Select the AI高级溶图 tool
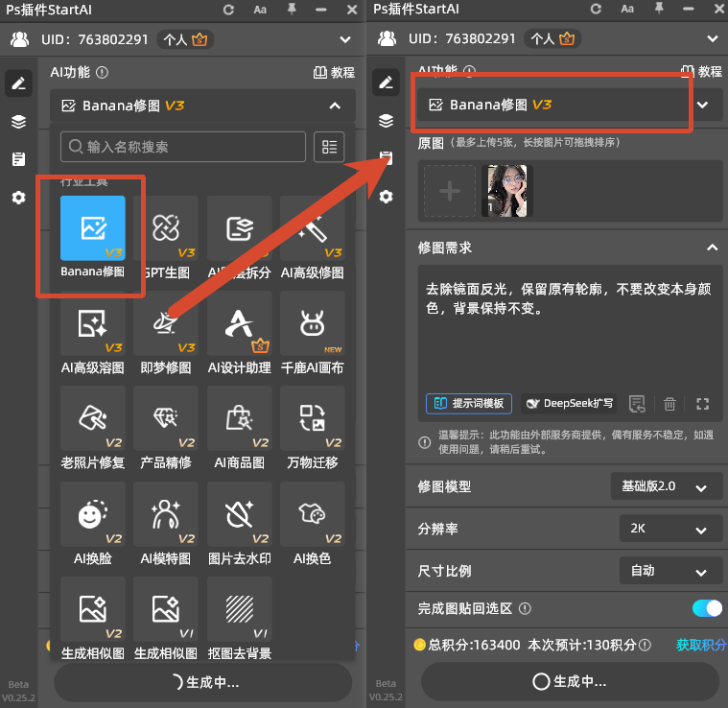This screenshot has height=708, width=728. pos(93,323)
